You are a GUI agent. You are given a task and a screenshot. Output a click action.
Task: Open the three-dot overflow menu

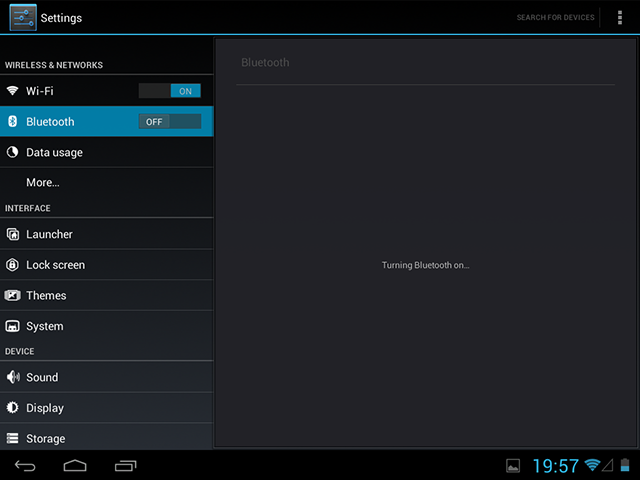[x=620, y=18]
